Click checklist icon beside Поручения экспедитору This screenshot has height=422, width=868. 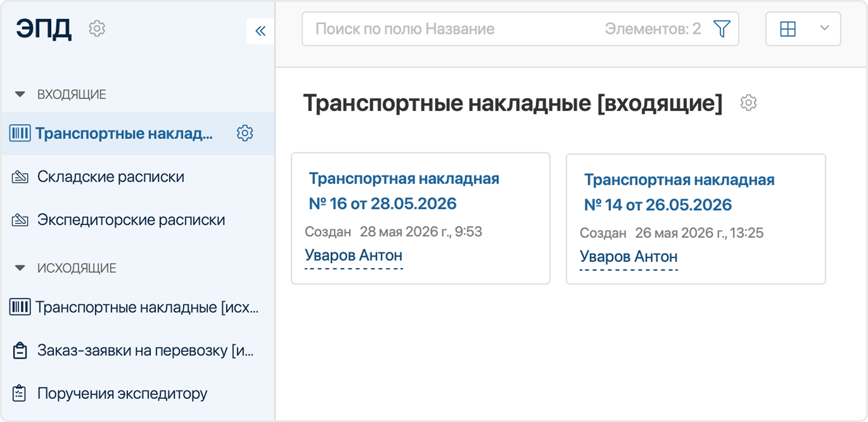click(x=19, y=394)
